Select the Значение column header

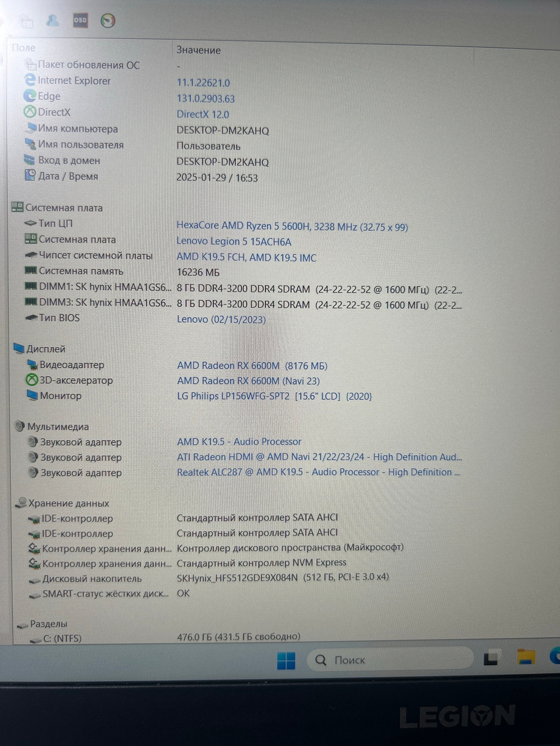point(198,50)
